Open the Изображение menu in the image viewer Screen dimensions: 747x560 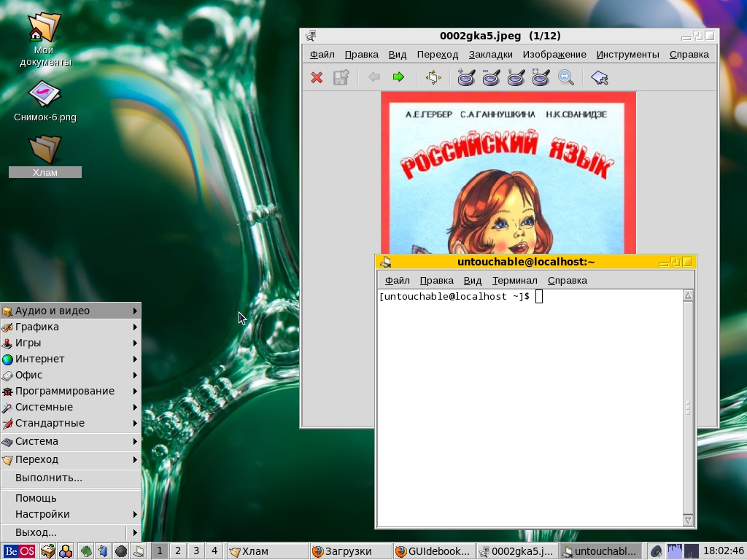point(554,54)
